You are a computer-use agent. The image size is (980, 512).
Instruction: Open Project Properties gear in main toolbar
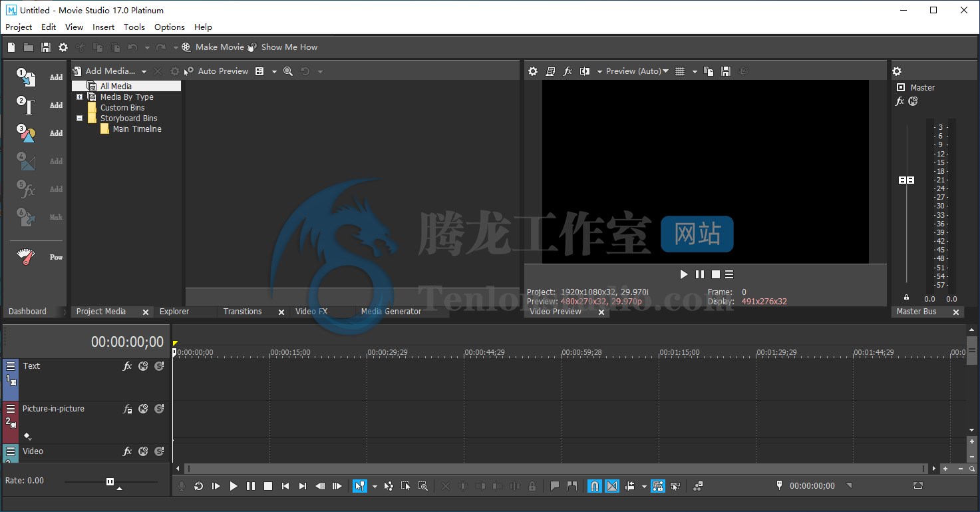point(63,47)
